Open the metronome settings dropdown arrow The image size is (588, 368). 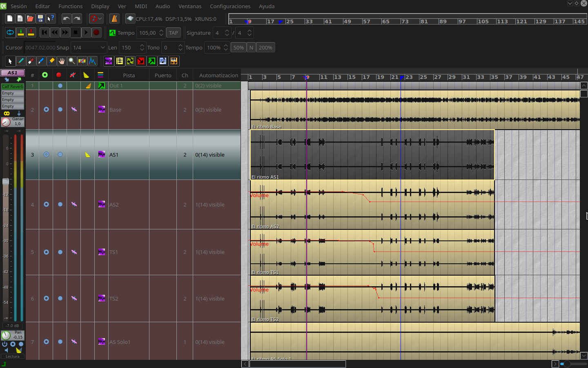(101, 18)
